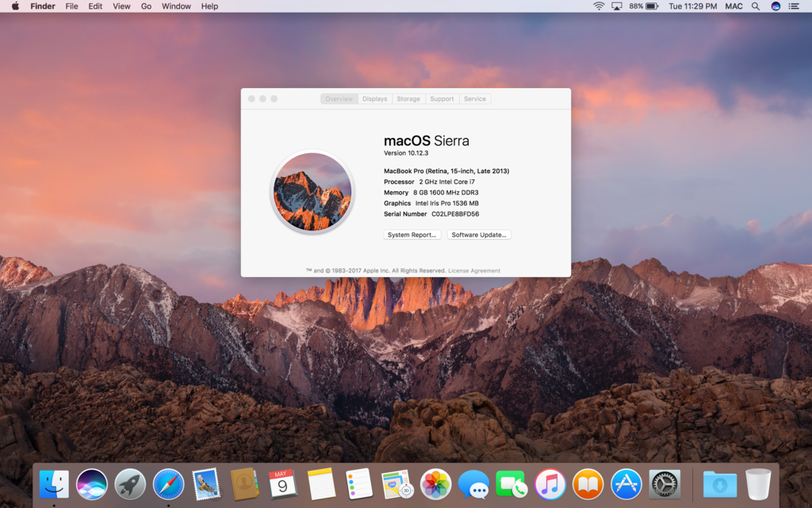Open Maps in the Dock
Viewport: 812px width, 508px height.
coord(397,484)
